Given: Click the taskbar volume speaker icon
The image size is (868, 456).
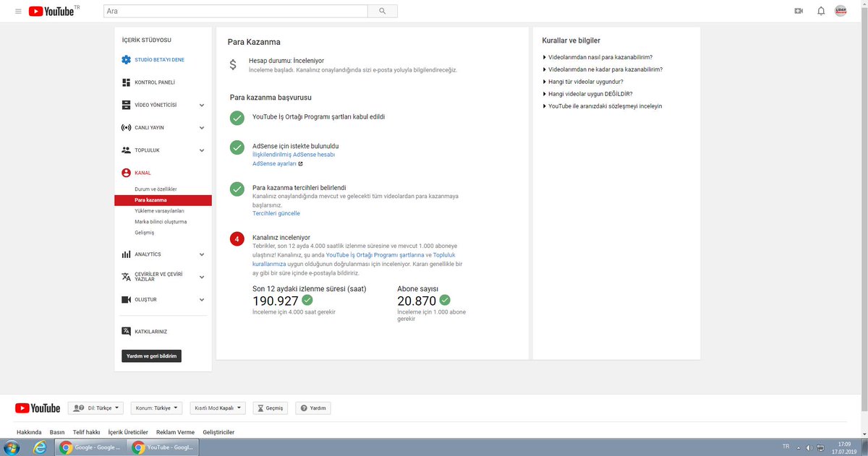Looking at the screenshot, I should (x=809, y=447).
